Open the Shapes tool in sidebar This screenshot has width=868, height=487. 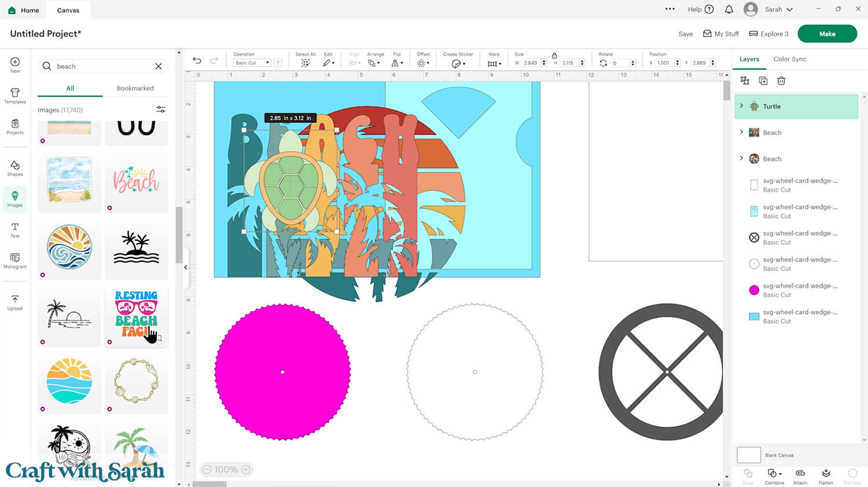tap(15, 168)
